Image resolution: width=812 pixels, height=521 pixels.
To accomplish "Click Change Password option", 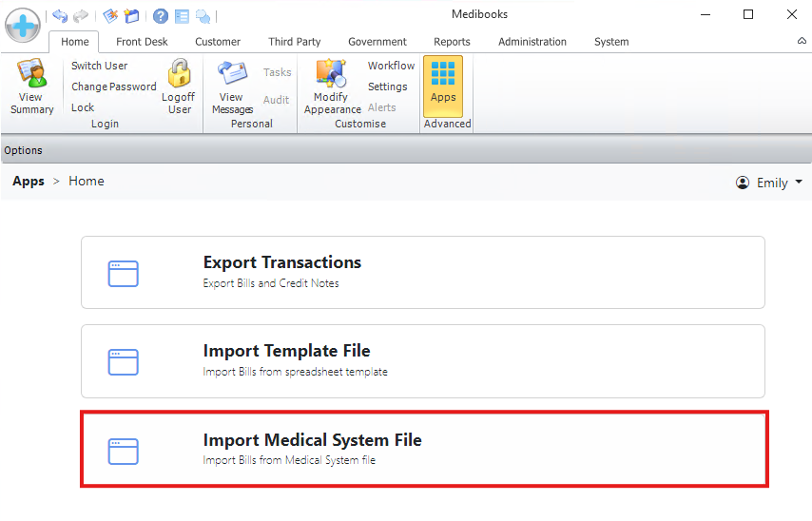I will point(113,87).
